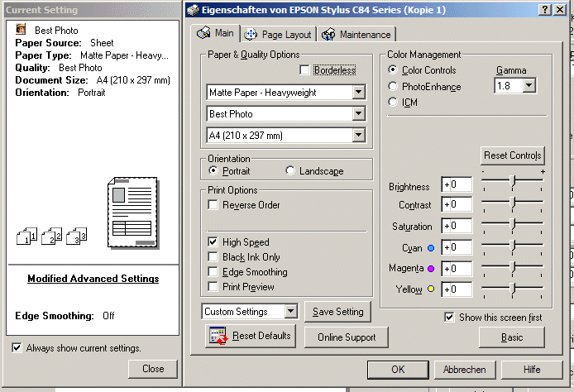Select Portrait orientation
Image resolution: width=574 pixels, height=392 pixels.
(213, 170)
